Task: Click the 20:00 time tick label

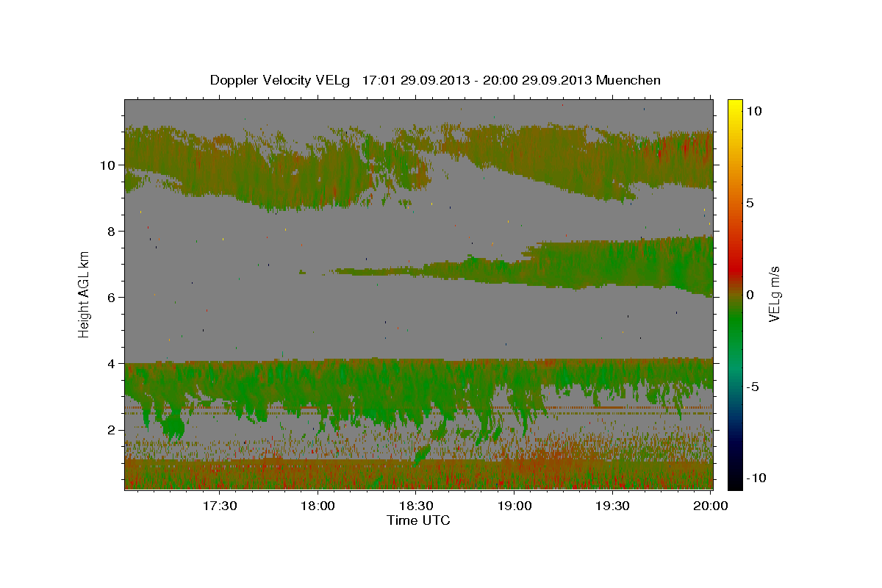Action: (x=710, y=506)
